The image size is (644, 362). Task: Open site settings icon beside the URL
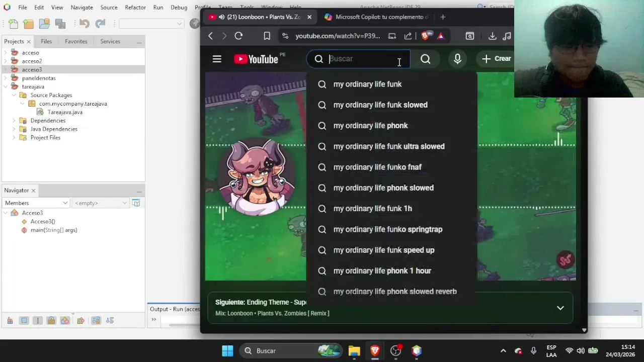pos(285,36)
